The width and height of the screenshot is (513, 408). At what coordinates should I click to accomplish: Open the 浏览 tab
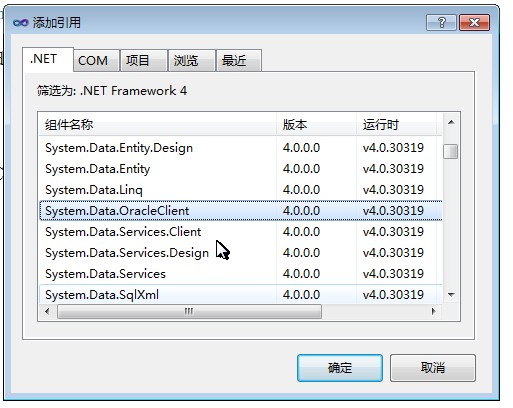coord(192,60)
